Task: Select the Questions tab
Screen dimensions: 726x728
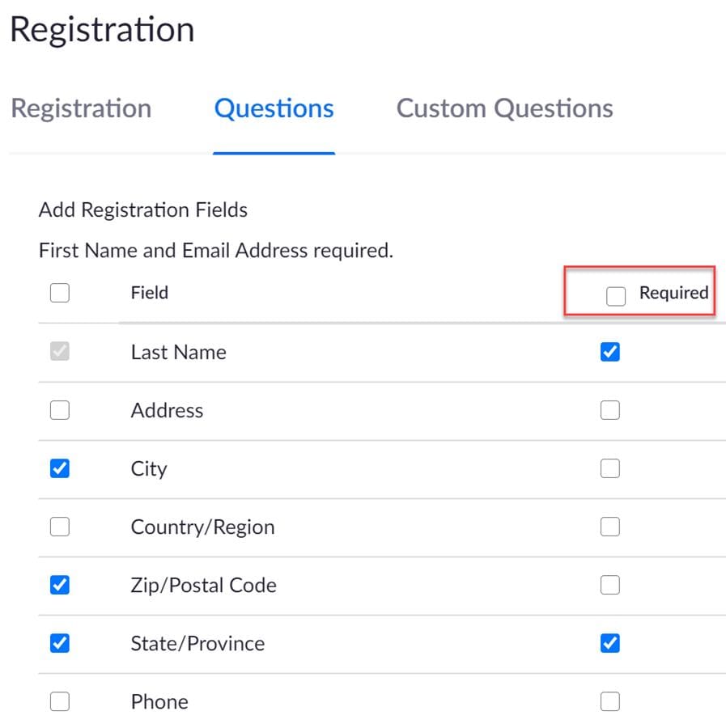Action: point(274,108)
